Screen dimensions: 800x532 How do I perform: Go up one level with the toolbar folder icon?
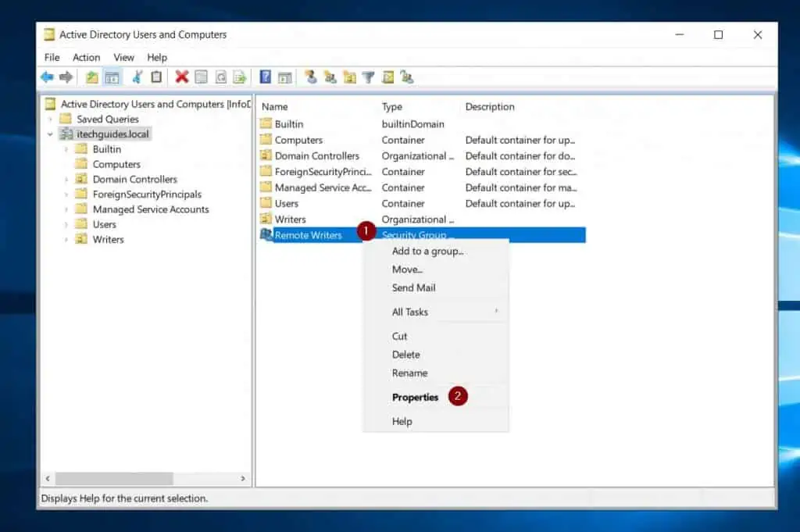point(92,77)
